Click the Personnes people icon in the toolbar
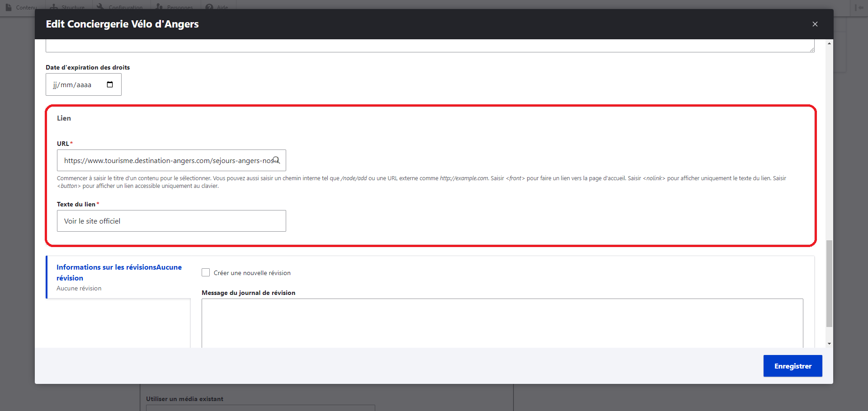The image size is (868, 411). click(159, 7)
